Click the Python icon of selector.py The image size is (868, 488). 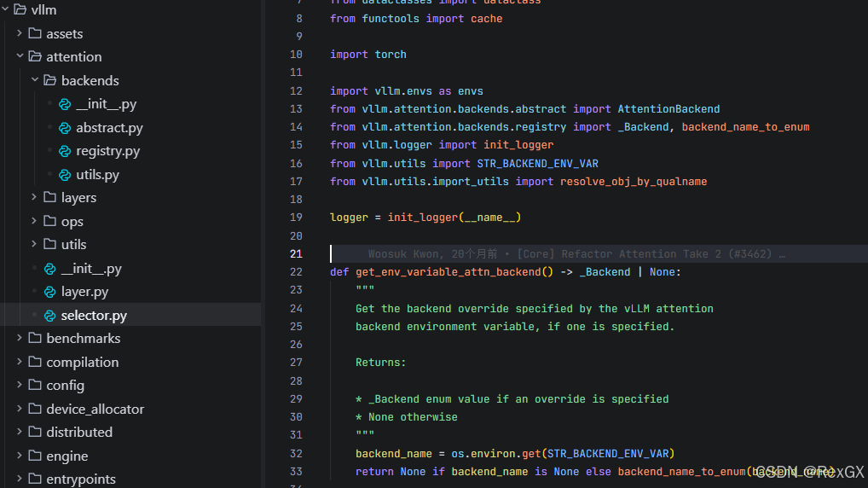(x=49, y=316)
